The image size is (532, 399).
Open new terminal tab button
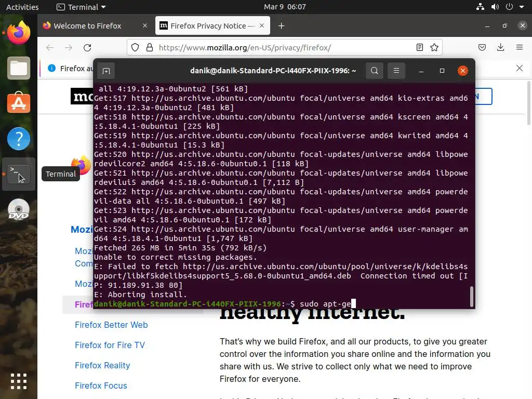pyautogui.click(x=106, y=71)
